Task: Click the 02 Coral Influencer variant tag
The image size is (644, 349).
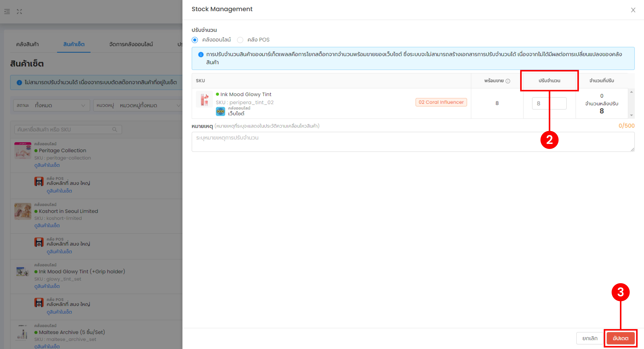Action: pyautogui.click(x=441, y=102)
